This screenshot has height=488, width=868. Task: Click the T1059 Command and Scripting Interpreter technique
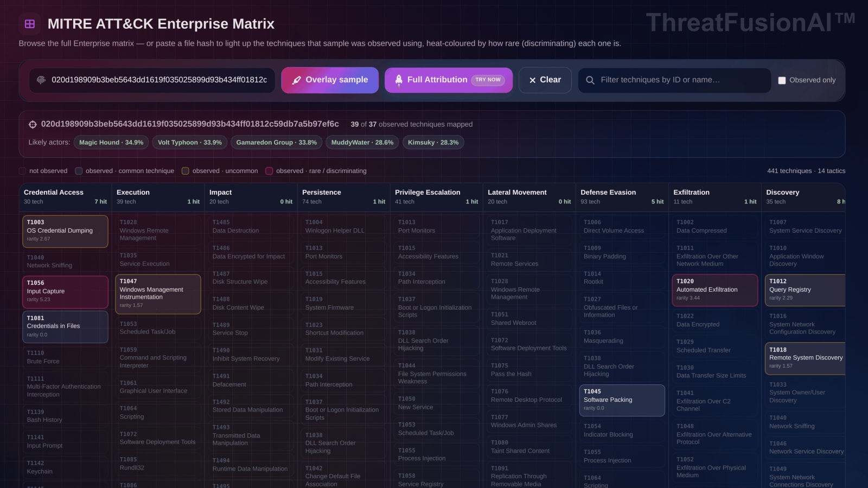pyautogui.click(x=158, y=358)
